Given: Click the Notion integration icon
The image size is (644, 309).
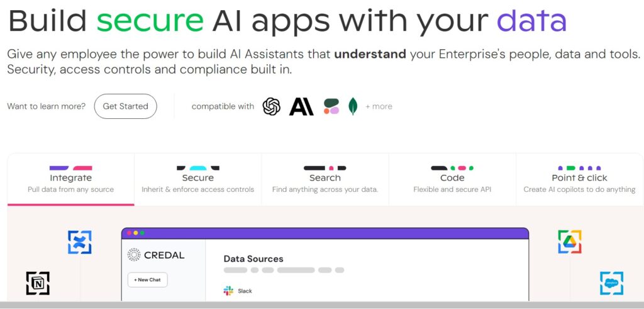Looking at the screenshot, I should click(x=38, y=283).
